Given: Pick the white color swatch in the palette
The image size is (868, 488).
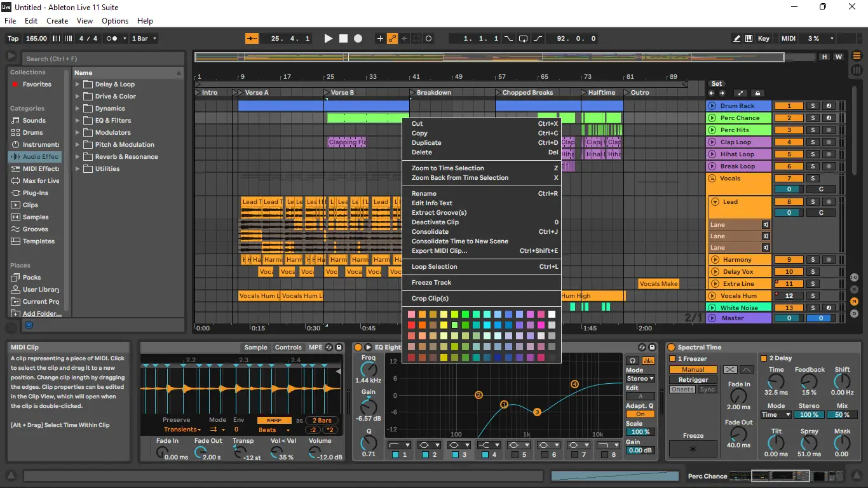Looking at the screenshot, I should coord(552,315).
